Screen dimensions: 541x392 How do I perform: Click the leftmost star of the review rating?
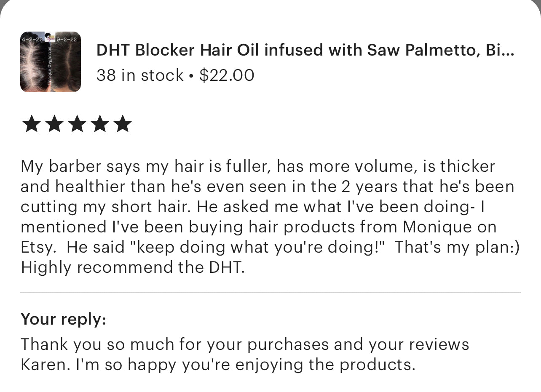click(x=32, y=123)
